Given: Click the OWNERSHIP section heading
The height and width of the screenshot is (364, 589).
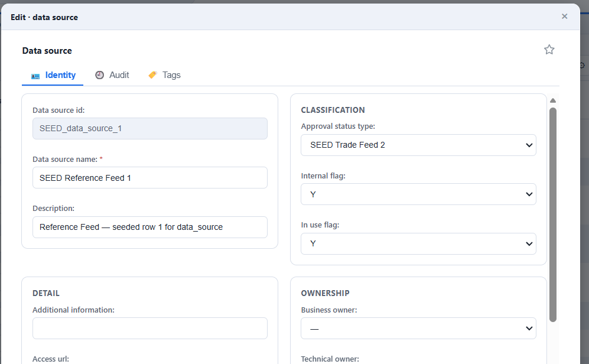Looking at the screenshot, I should coord(326,293).
